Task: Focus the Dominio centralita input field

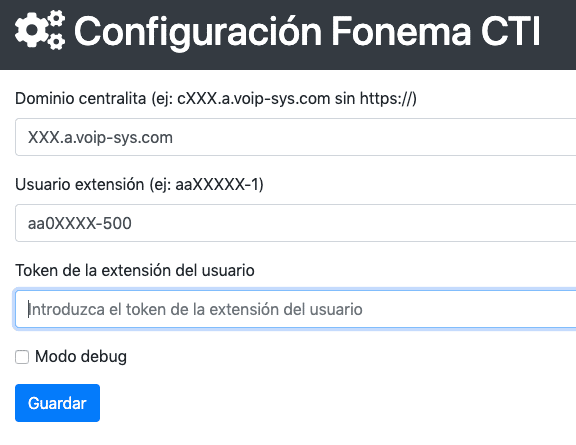Action: tap(295, 137)
